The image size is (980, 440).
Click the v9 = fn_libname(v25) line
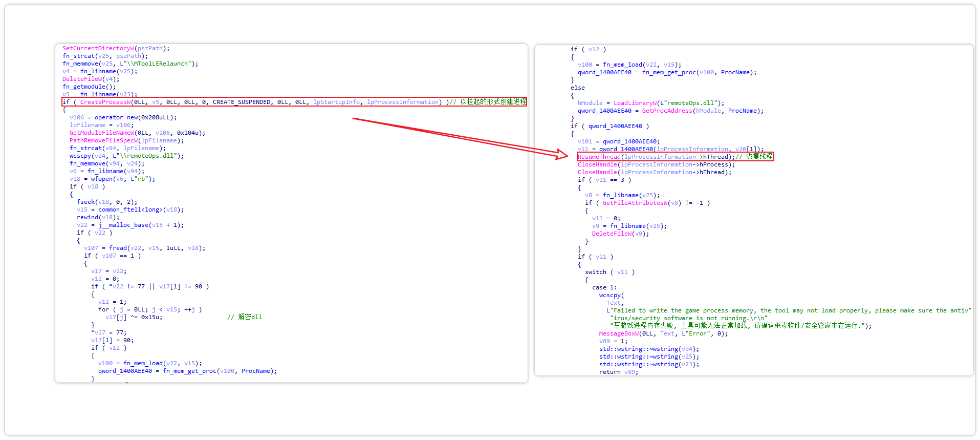(x=629, y=226)
